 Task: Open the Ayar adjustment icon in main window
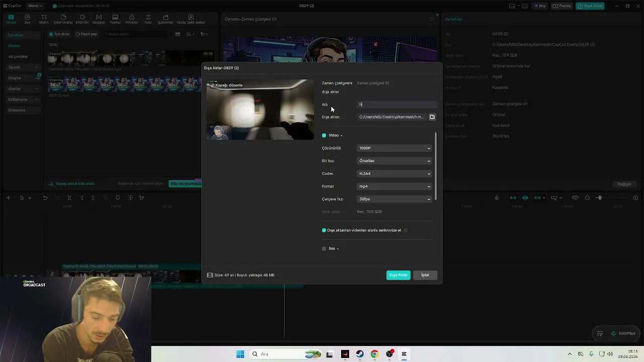pos(148,19)
